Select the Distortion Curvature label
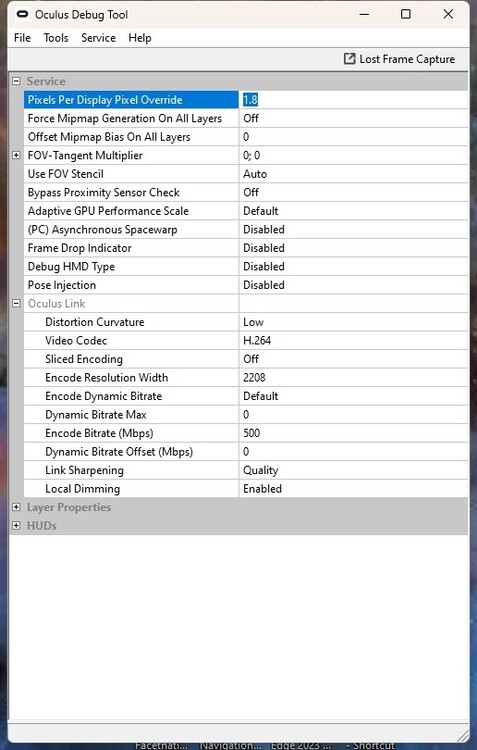The width and height of the screenshot is (477, 750). pyautogui.click(x=95, y=322)
